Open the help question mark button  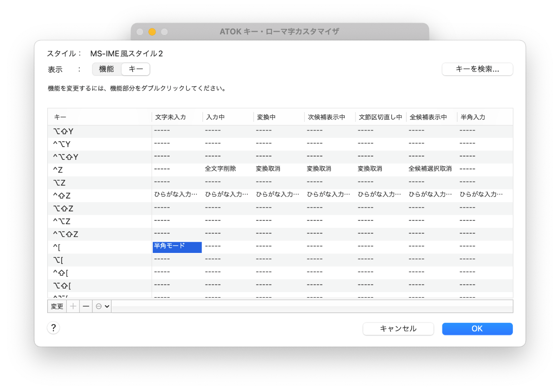click(x=54, y=328)
